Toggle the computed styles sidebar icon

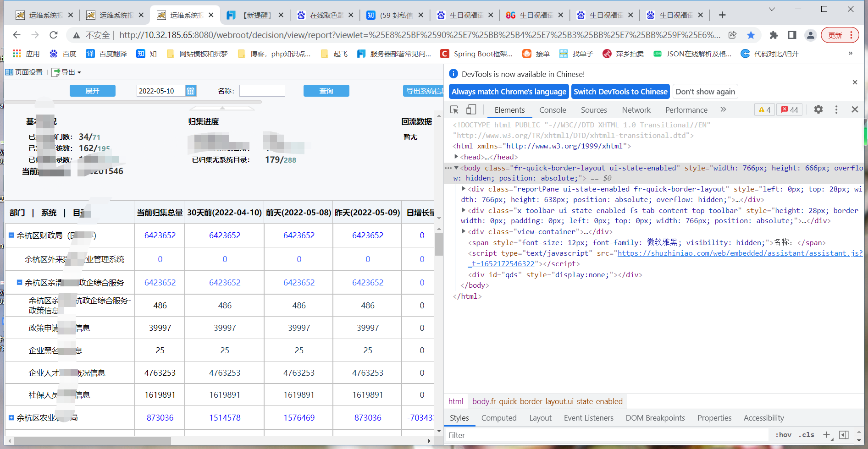pyautogui.click(x=844, y=435)
